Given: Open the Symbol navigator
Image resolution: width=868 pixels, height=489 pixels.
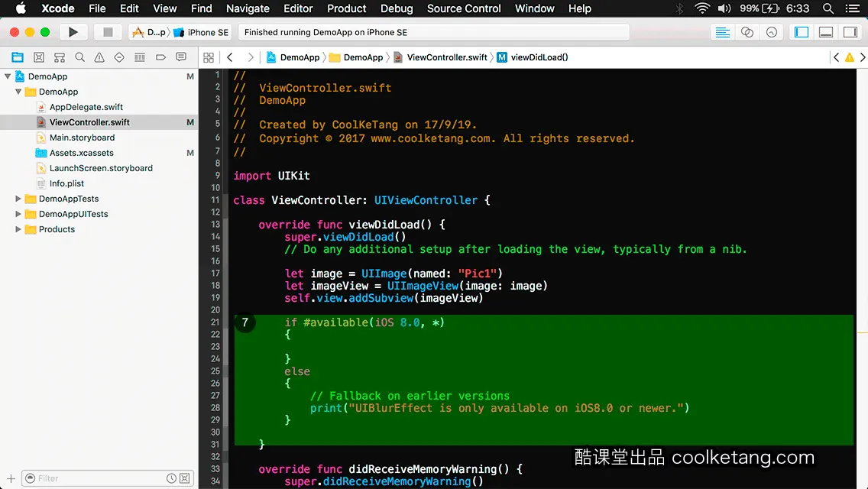Looking at the screenshot, I should pos(60,57).
